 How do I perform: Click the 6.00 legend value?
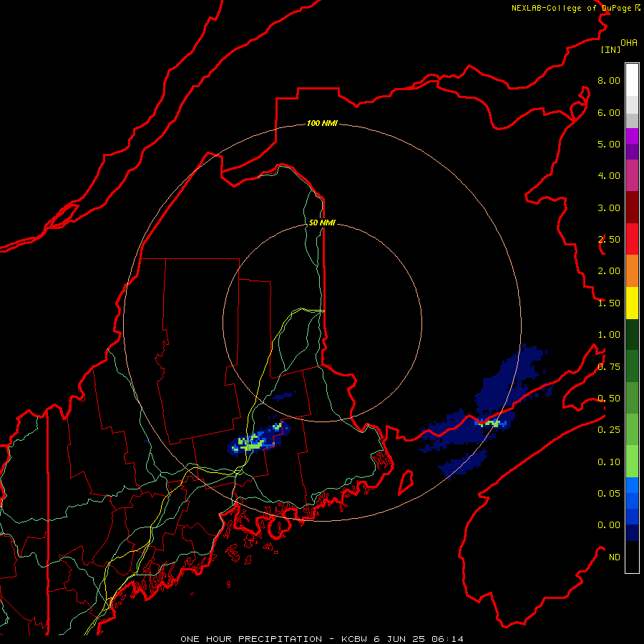coord(609,112)
